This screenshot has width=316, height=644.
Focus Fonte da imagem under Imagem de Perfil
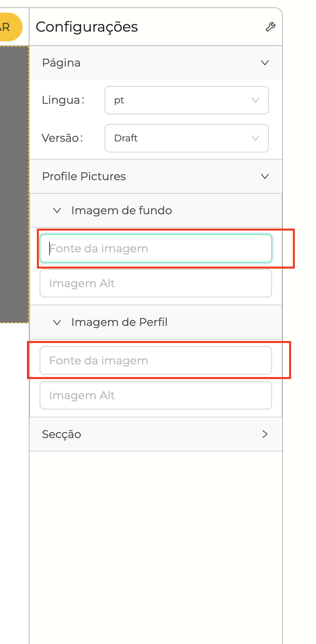[156, 360]
